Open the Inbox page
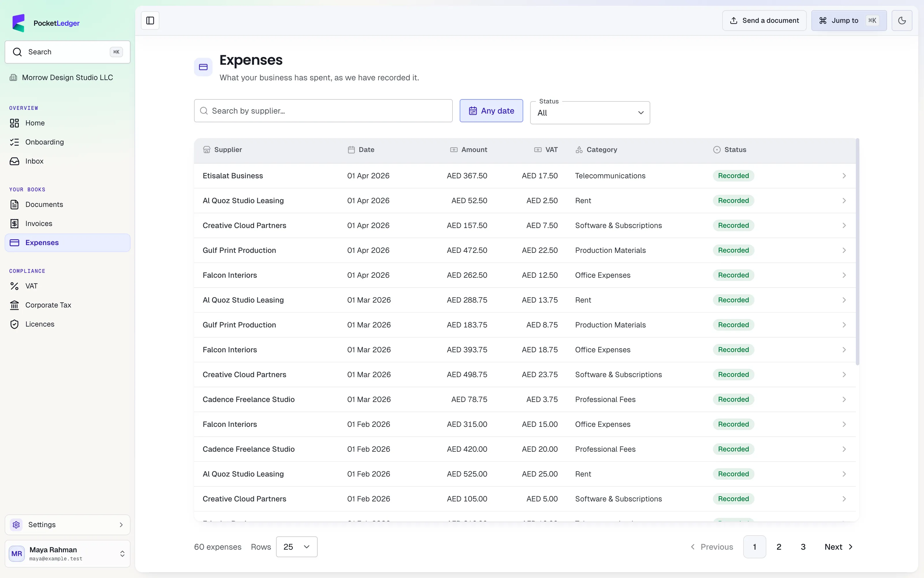The width and height of the screenshot is (924, 578). tap(68, 161)
